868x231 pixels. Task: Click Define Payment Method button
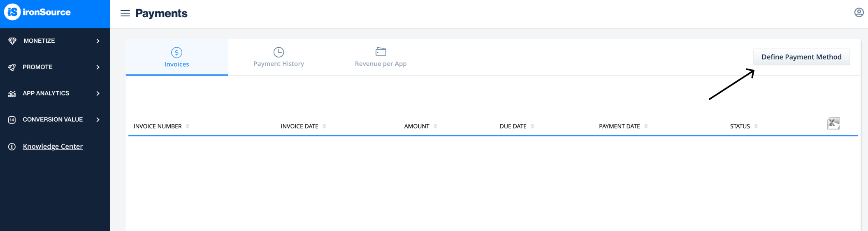click(801, 57)
